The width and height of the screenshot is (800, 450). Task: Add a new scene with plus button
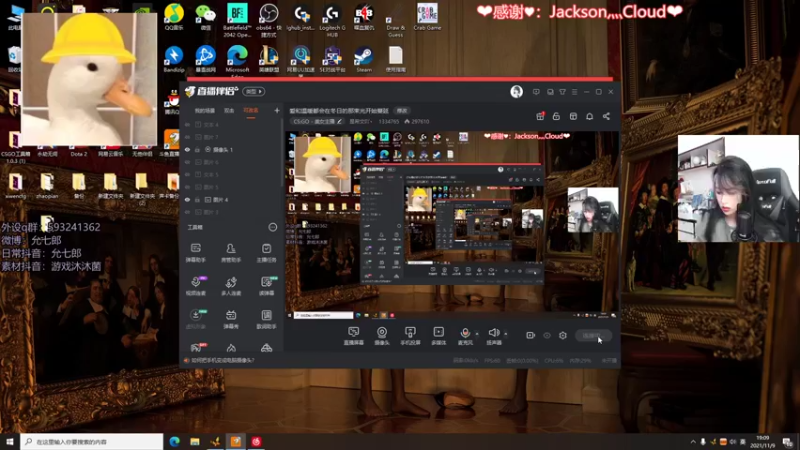pos(277,110)
